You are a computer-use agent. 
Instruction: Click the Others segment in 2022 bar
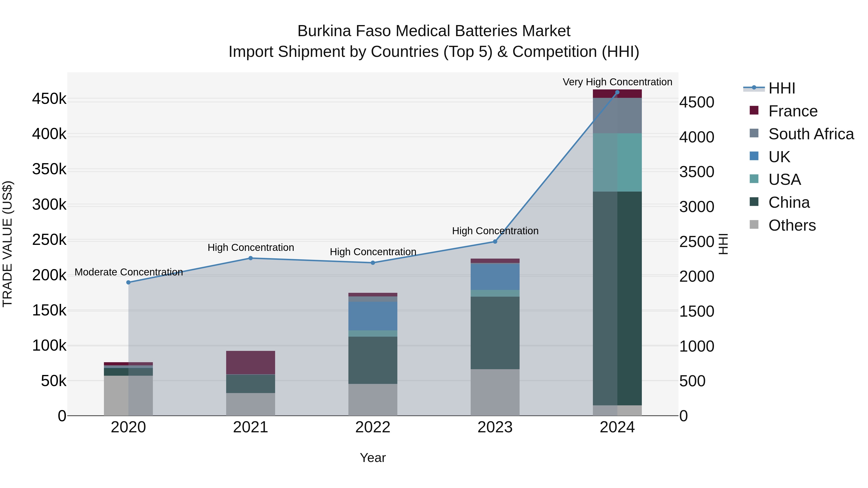click(x=373, y=400)
